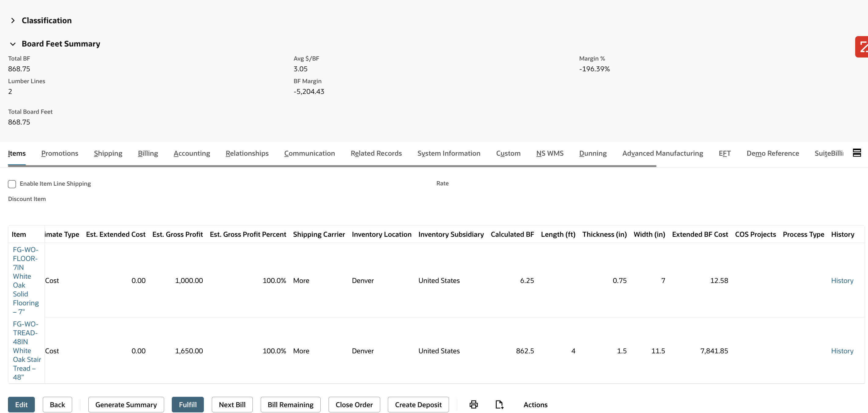Click the horizontal tab scrollbar
The image size is (868, 413).
[332, 166]
